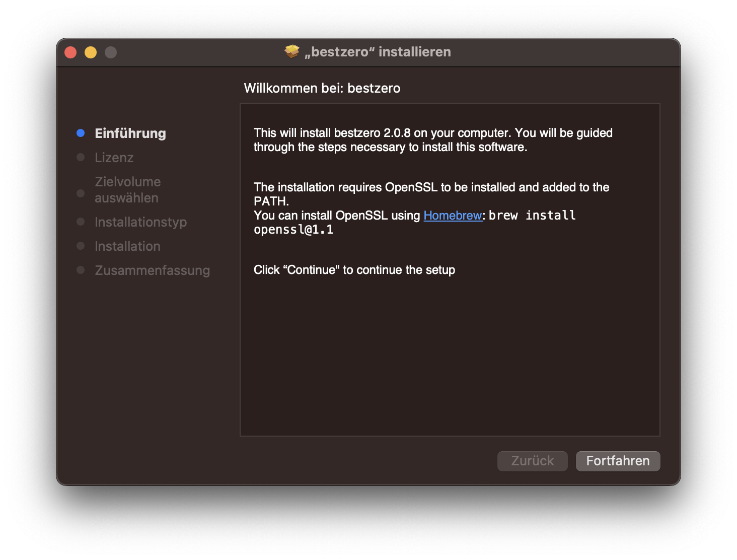Click the Fortfahren button
Image resolution: width=737 pixels, height=560 pixels.
(618, 461)
